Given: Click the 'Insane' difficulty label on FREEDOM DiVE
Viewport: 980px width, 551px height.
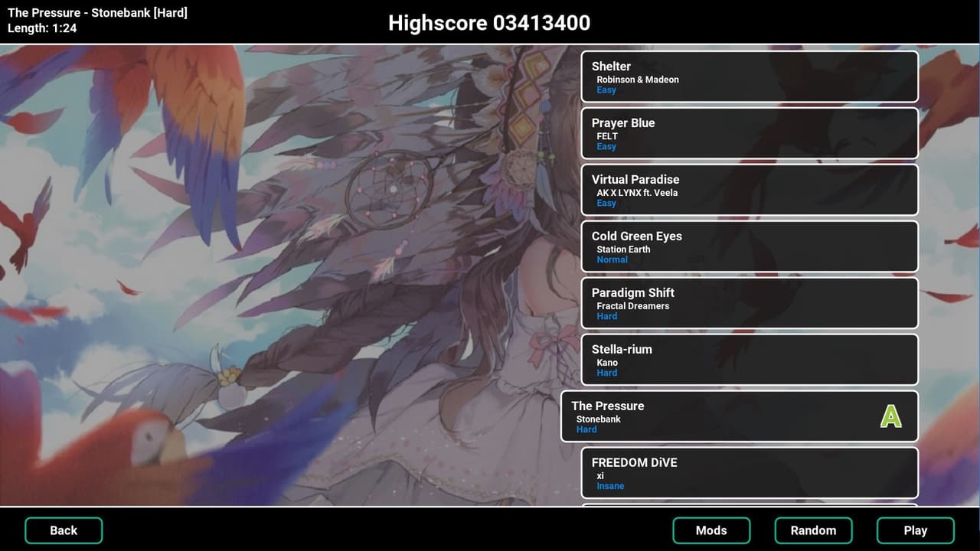Looking at the screenshot, I should [x=610, y=486].
